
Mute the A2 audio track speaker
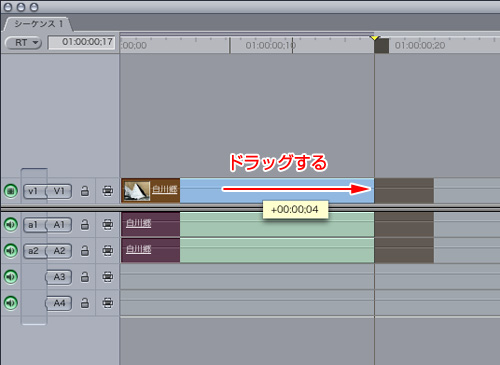(11, 250)
